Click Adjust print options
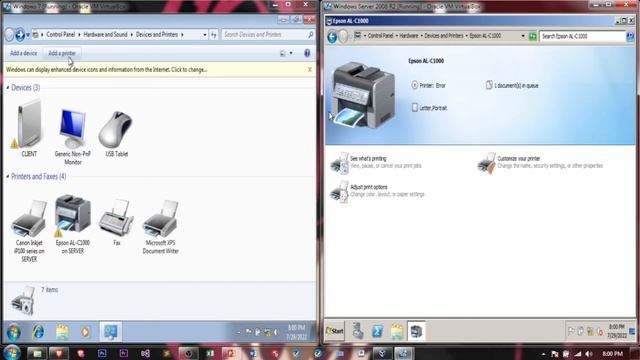The image size is (640, 360). pos(369,187)
